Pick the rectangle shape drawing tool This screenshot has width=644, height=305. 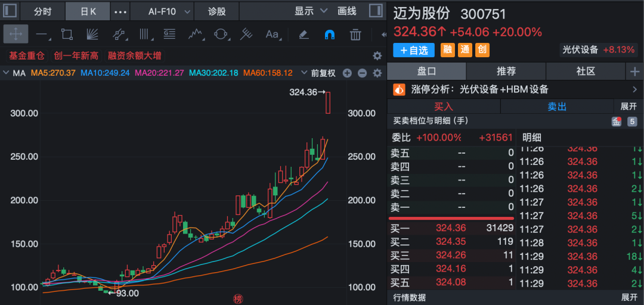(67, 34)
